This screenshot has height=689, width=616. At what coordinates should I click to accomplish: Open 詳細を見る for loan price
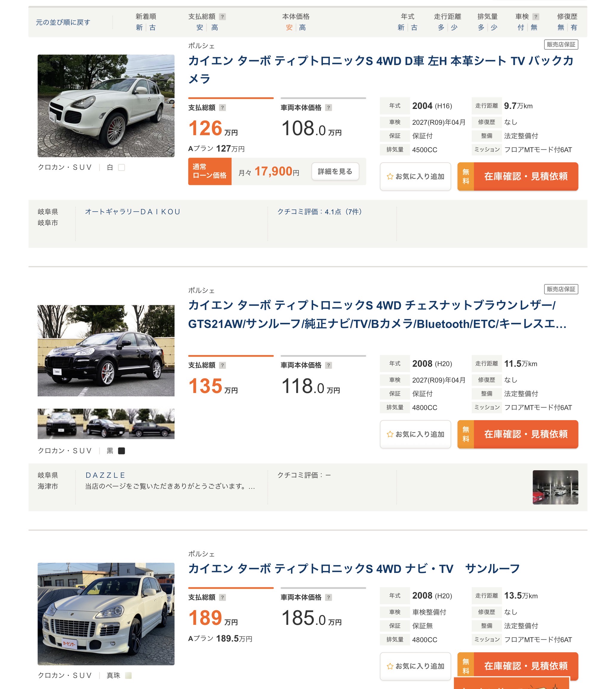pos(335,172)
